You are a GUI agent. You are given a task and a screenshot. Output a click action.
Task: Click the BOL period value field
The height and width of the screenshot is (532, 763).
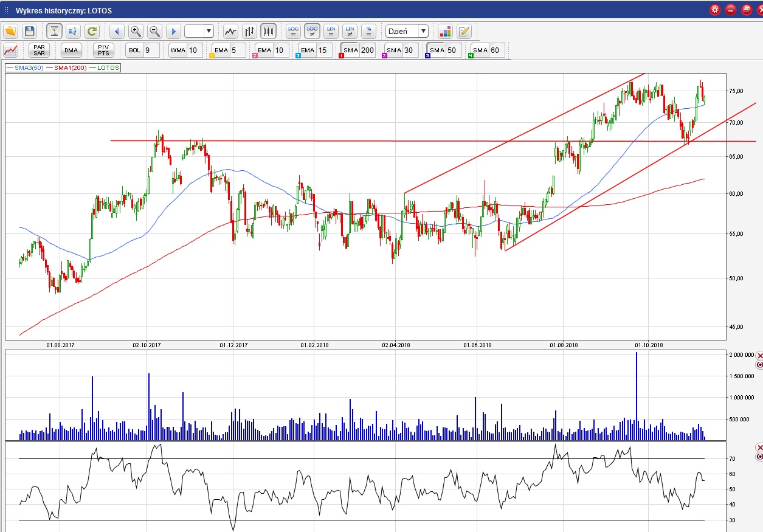152,50
